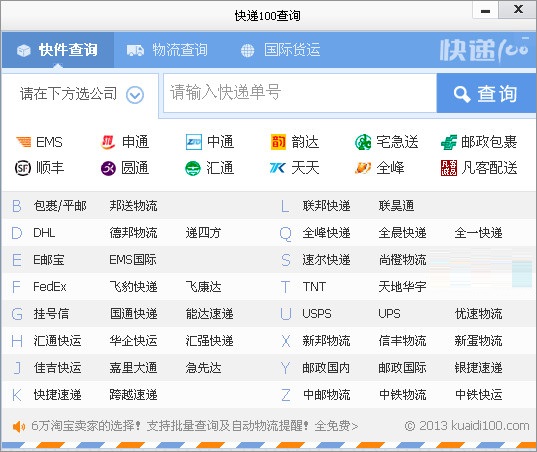Select 华企快运 courier
The image size is (537, 452).
coord(133,341)
